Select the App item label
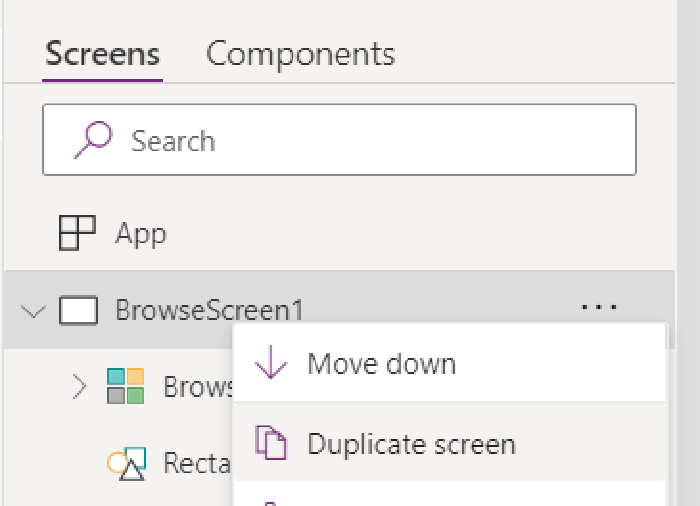This screenshot has width=700, height=506. pos(141,234)
